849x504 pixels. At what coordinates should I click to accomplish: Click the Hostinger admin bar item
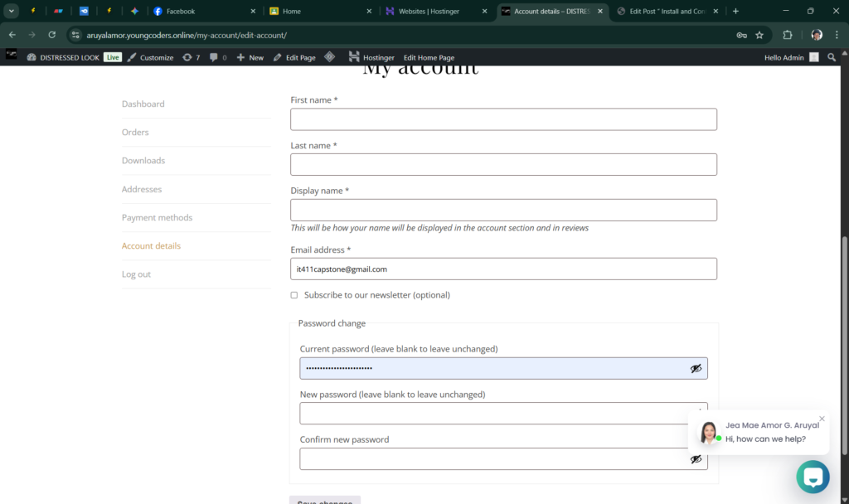pos(371,57)
